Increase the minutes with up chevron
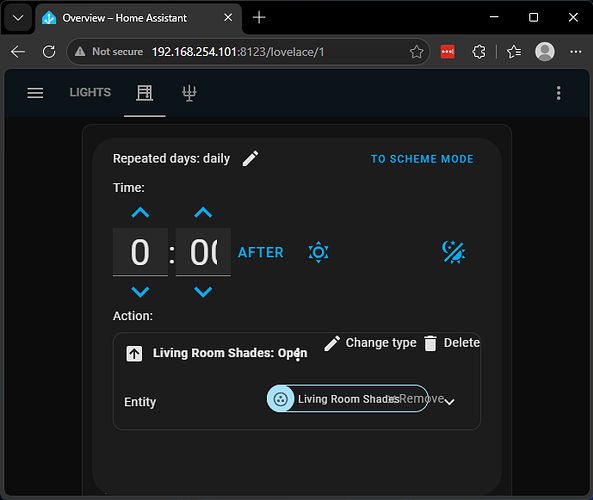Viewport: 593px width, 500px height. click(203, 213)
